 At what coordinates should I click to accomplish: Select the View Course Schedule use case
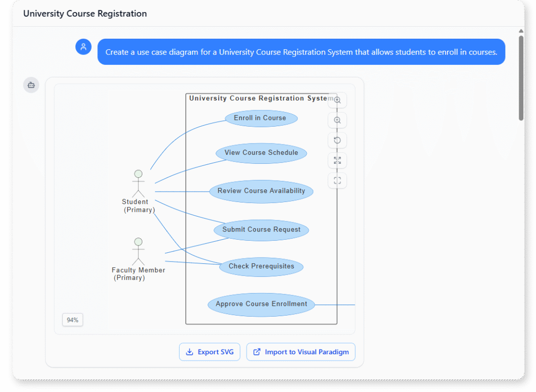tap(261, 153)
